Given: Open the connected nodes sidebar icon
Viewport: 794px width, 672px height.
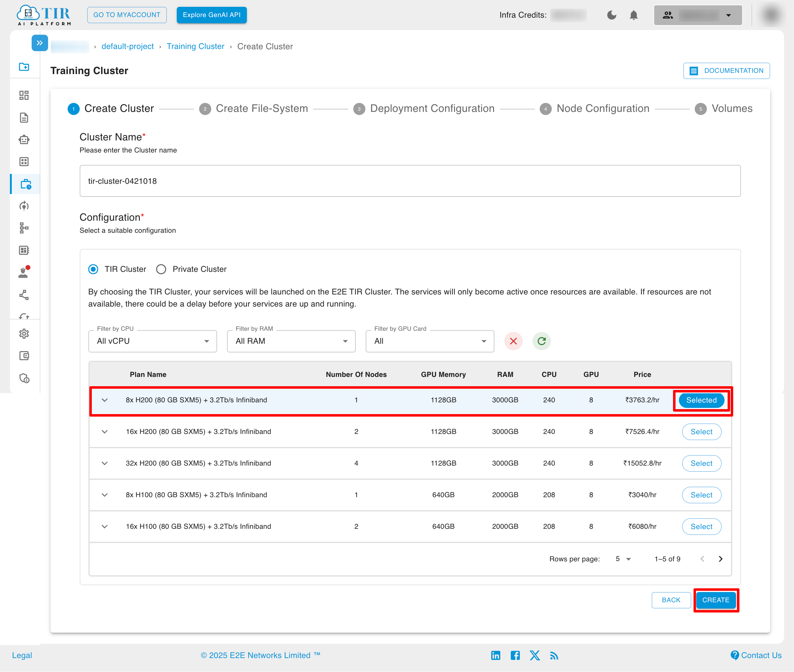Looking at the screenshot, I should 24,295.
